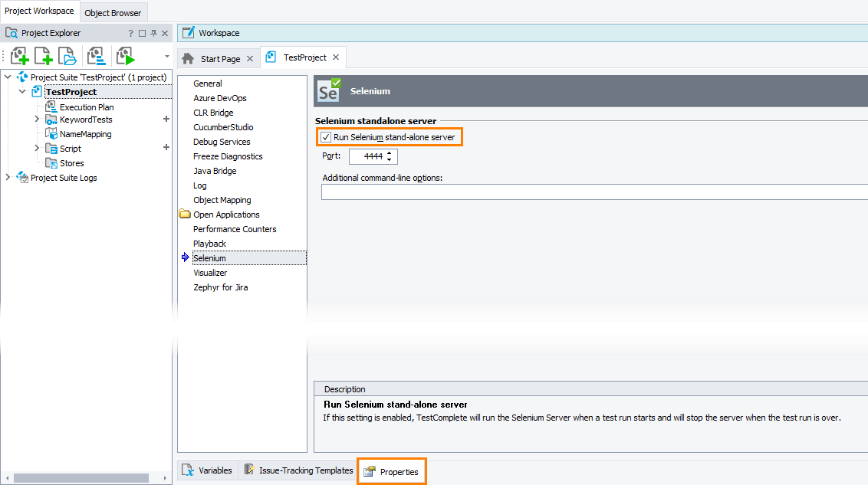Viewport: 868px width, 485px height.
Task: Click the Project Explorer search icon
Action: point(11,33)
